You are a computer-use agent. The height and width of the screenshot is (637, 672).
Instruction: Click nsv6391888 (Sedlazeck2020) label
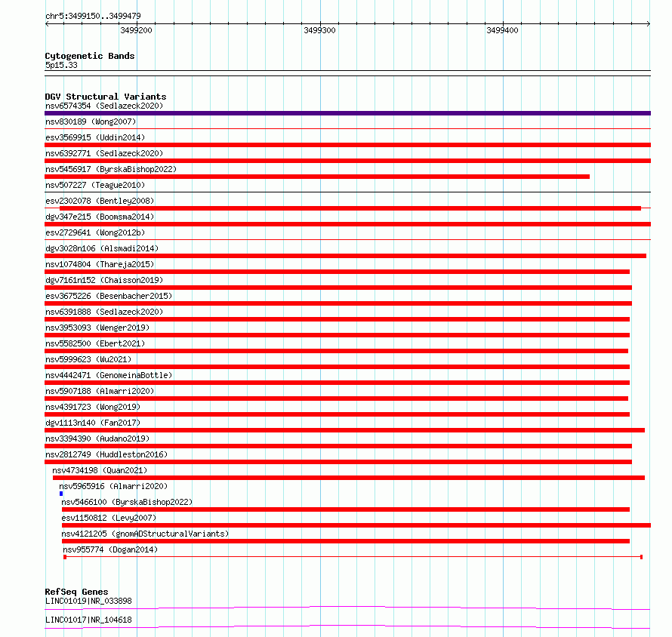pyautogui.click(x=104, y=312)
